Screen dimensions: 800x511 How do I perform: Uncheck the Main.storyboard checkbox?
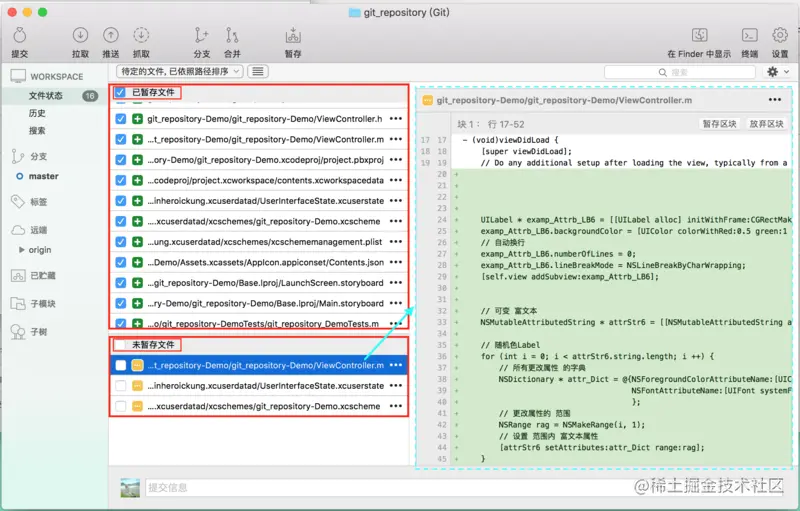120,303
